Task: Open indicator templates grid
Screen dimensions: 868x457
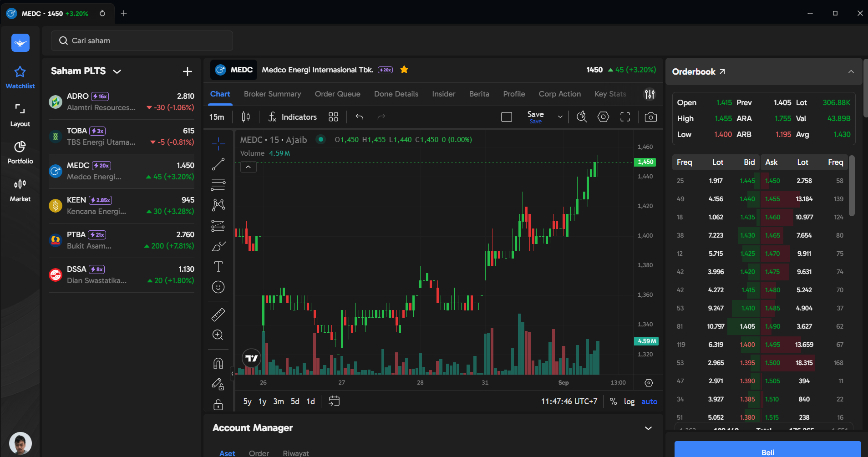Action: pos(333,117)
